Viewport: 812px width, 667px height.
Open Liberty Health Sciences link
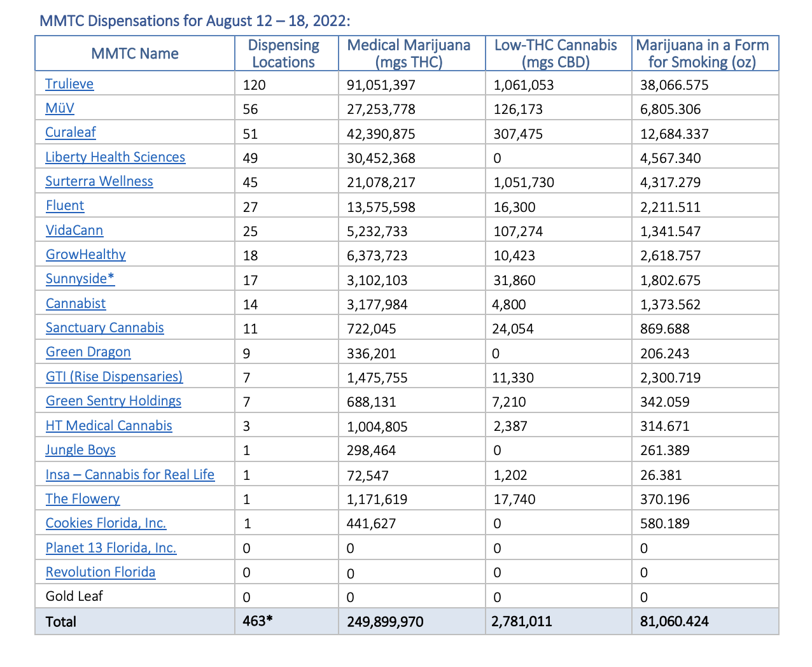pos(115,157)
